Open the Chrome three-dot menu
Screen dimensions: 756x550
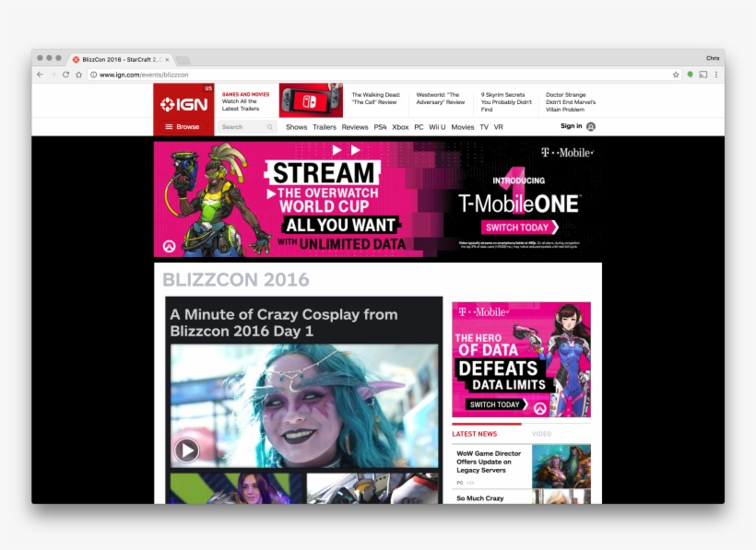pos(716,75)
